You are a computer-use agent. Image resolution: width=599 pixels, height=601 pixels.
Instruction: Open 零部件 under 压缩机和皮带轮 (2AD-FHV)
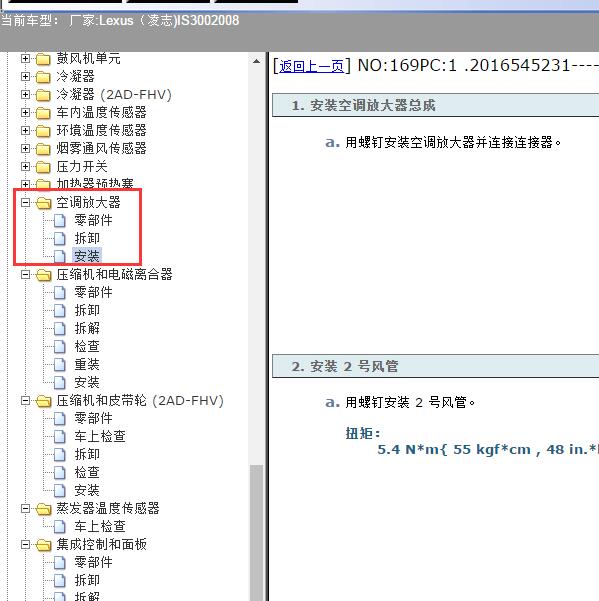(x=93, y=418)
